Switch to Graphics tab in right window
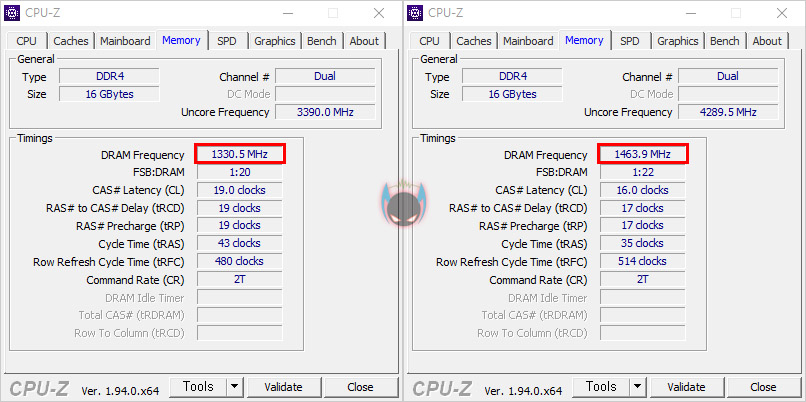The image size is (806, 402). (x=678, y=41)
